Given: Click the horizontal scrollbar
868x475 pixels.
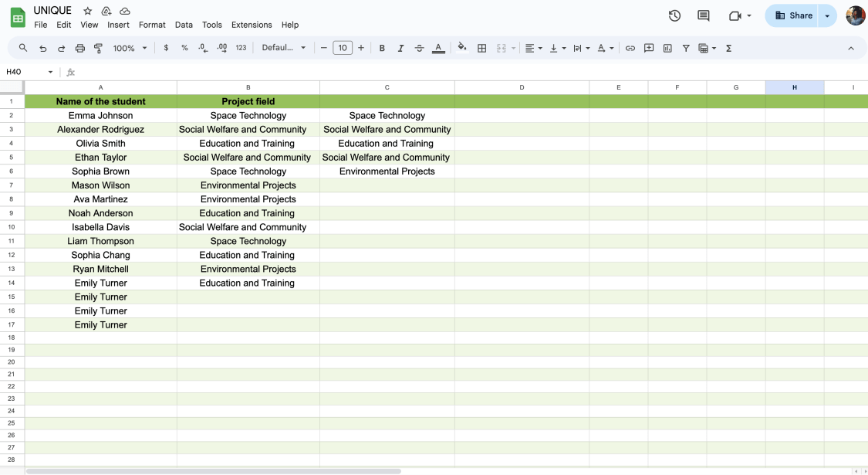Looking at the screenshot, I should (213, 471).
